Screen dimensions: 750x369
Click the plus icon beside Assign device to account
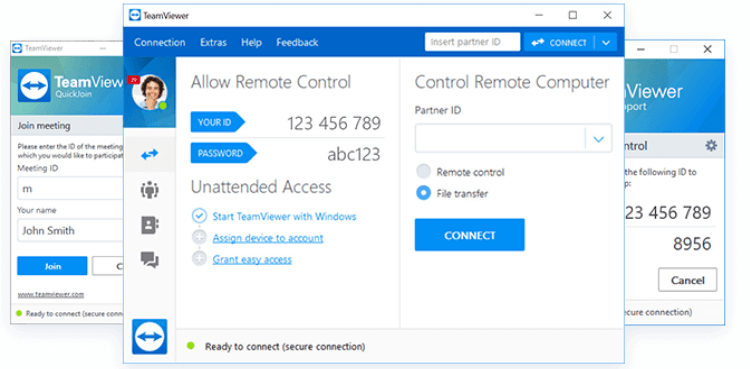tap(199, 237)
